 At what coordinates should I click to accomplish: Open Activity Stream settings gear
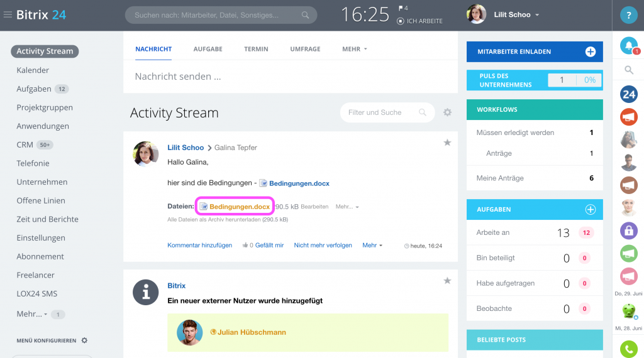[x=447, y=112]
